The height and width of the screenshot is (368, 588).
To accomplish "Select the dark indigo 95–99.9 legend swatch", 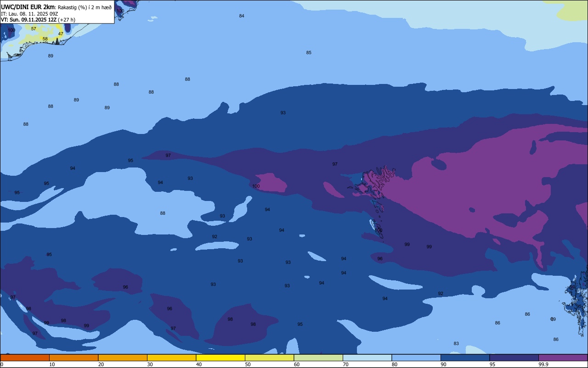I will (514, 357).
